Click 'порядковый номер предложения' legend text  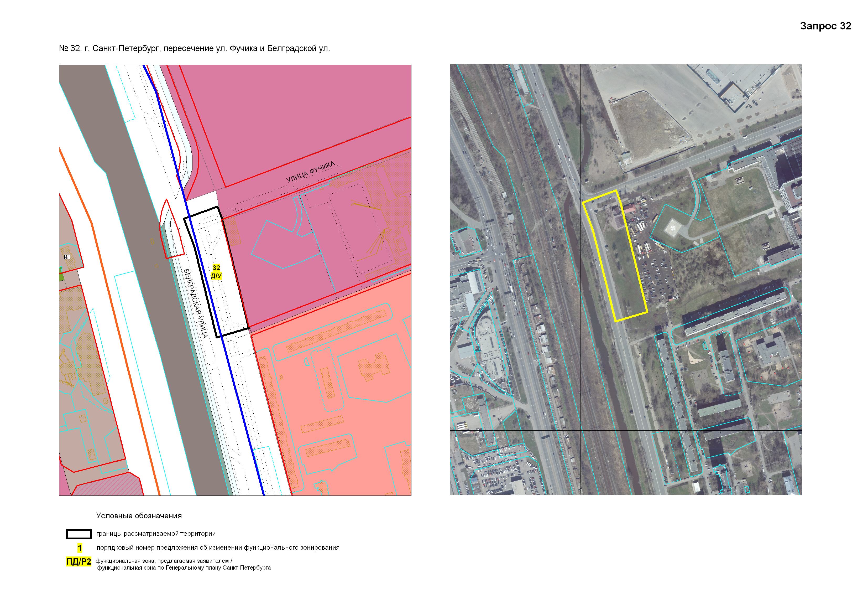(x=218, y=548)
